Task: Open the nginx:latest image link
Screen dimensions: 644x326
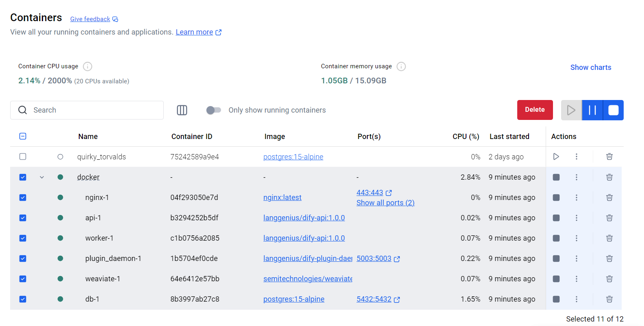Action: [x=282, y=198]
